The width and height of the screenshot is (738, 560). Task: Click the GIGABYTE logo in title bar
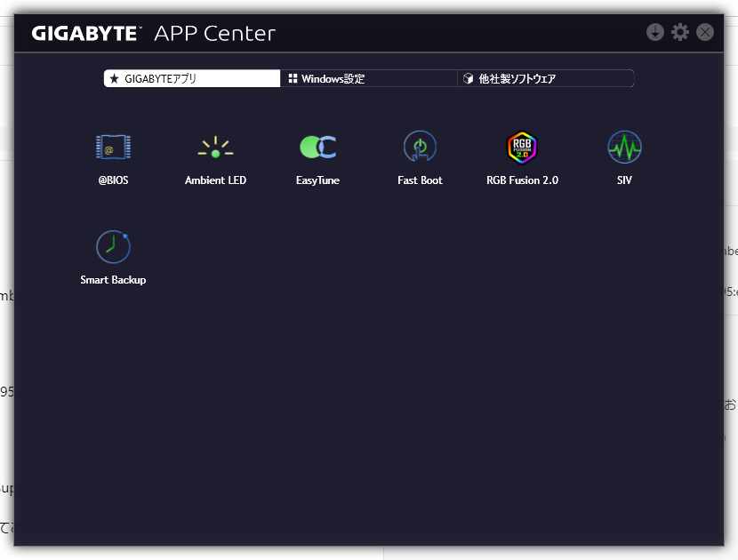tap(86, 34)
